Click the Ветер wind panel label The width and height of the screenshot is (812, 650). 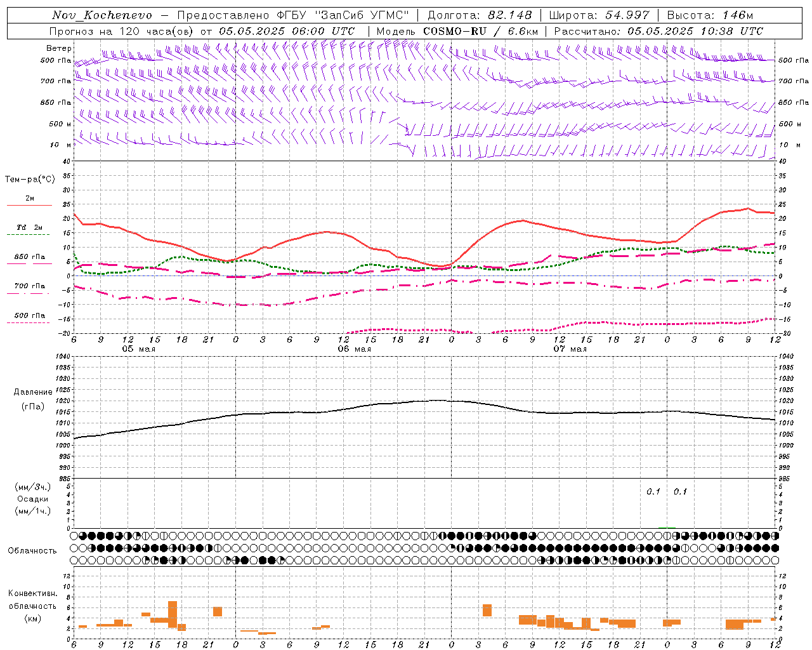coord(59,48)
